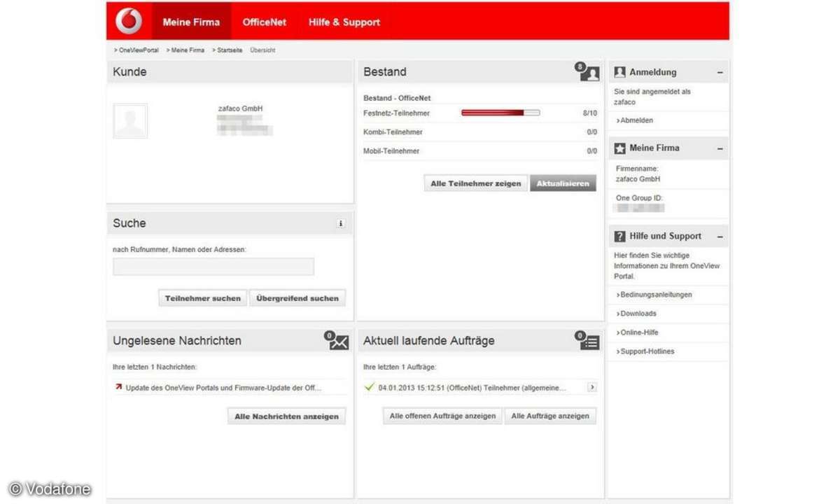
Task: Expand the order details arrow for 04.01.2013
Action: [592, 386]
